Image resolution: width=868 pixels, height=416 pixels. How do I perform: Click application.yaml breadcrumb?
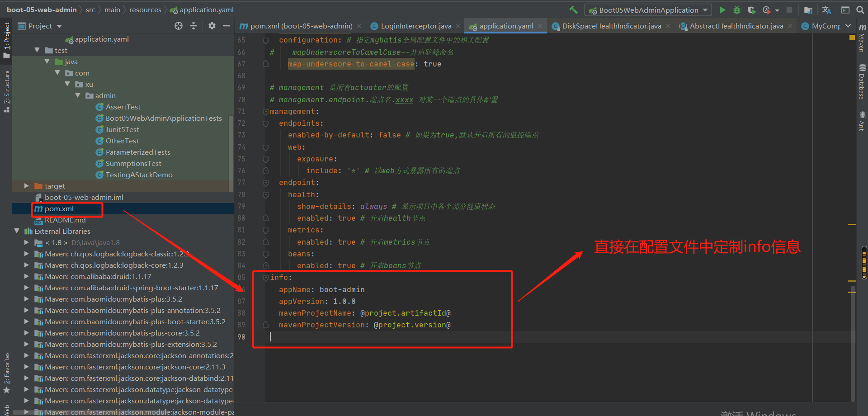coord(206,9)
